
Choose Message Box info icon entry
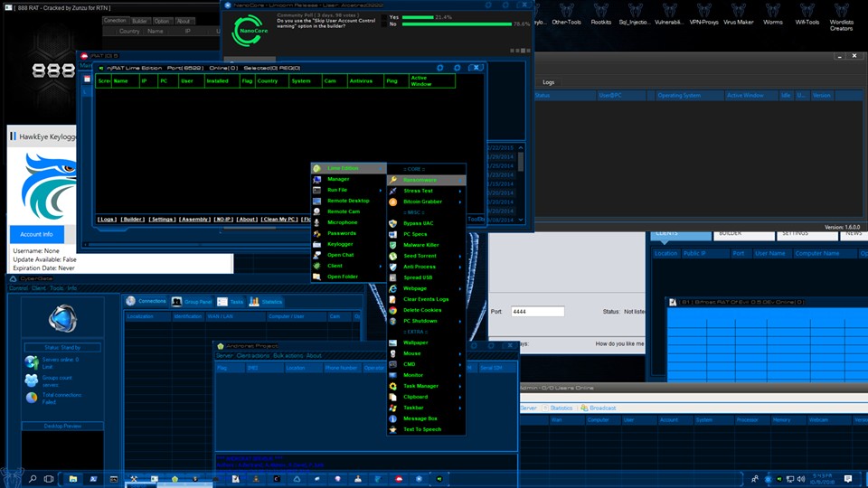click(392, 418)
